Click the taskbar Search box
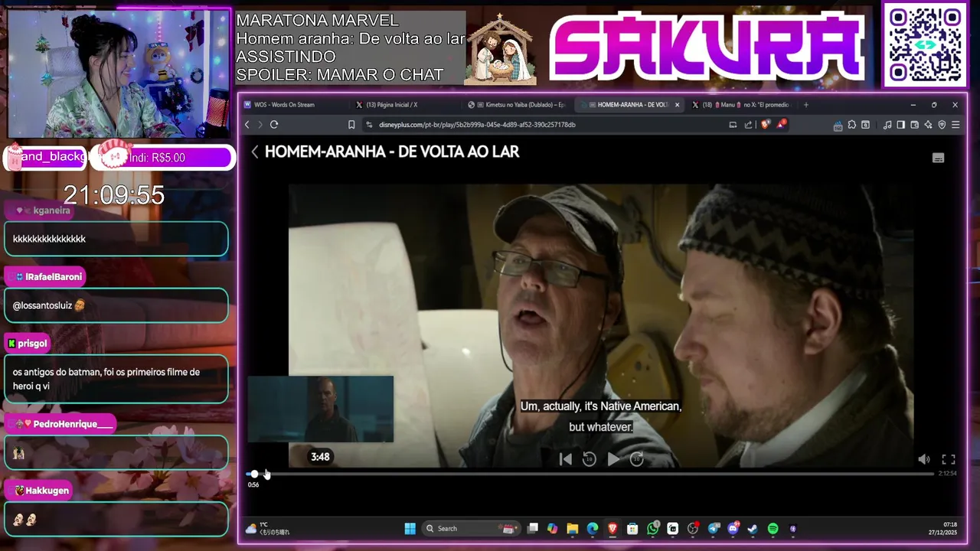The image size is (980, 551). [471, 529]
